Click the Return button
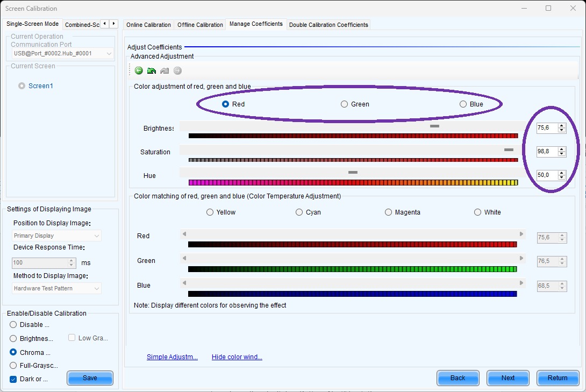 pos(558,378)
